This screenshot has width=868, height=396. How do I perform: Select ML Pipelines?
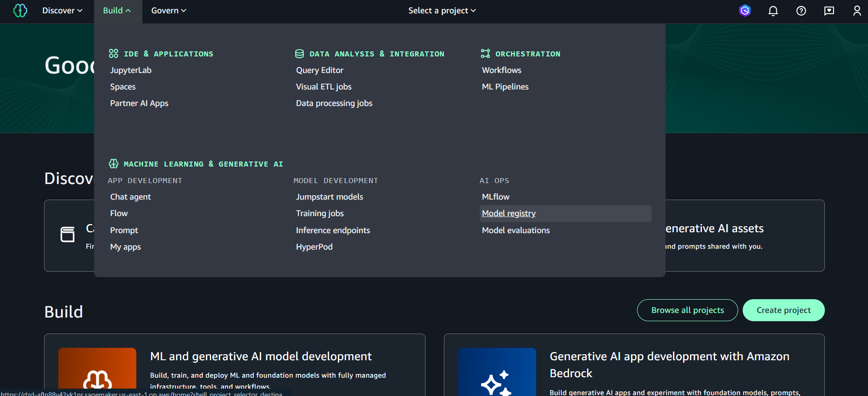(505, 87)
